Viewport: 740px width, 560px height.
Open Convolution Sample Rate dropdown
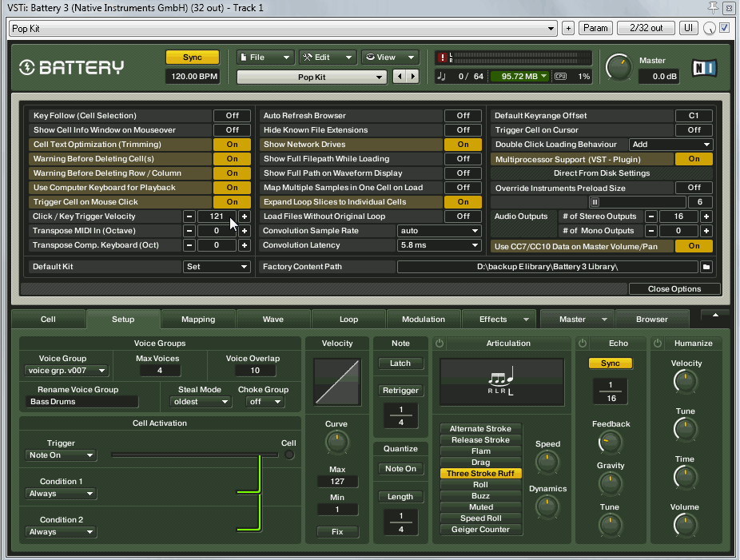[x=439, y=231]
